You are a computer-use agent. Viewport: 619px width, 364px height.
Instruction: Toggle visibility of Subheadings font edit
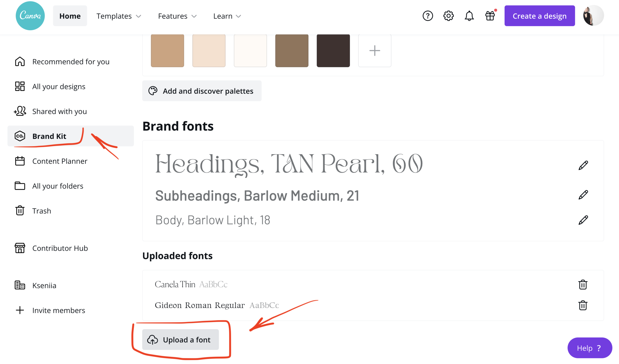[x=583, y=195]
